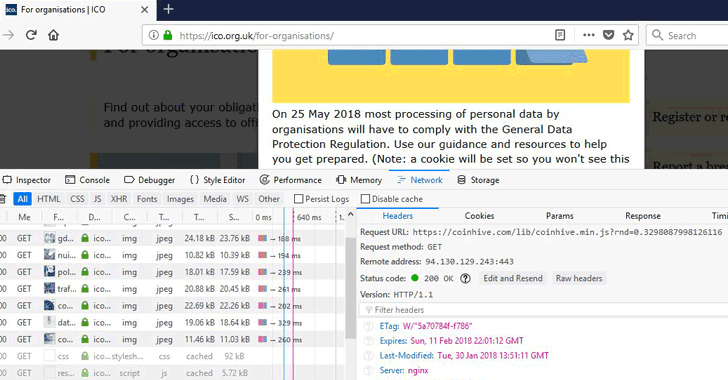Open the Debugger devtools tab
Viewport: 728px width, 380px height.
(x=150, y=180)
